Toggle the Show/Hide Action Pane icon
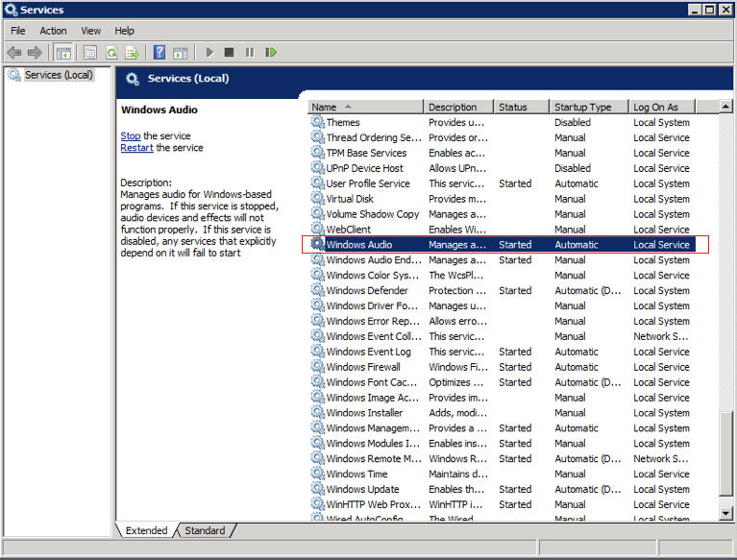This screenshot has width=737, height=560. [x=180, y=52]
